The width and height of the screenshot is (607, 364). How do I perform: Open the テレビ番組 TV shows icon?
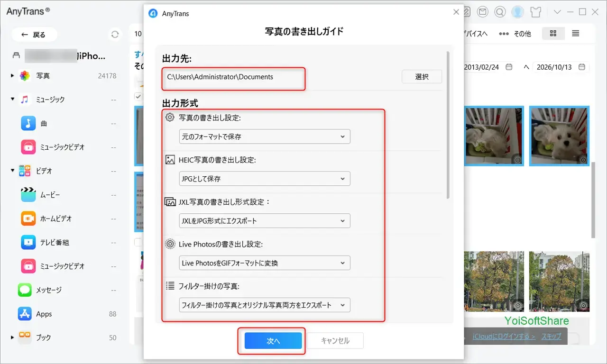pyautogui.click(x=28, y=242)
